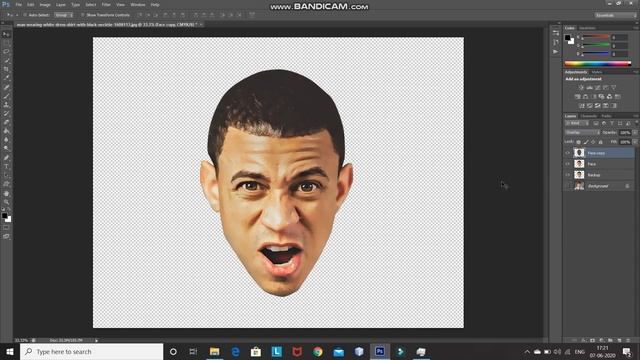Select the Zoom tool in toolbar

click(x=6, y=202)
